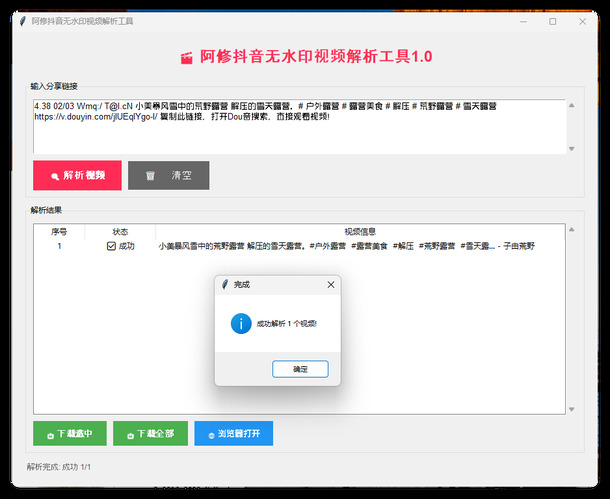Close the 完成 dialog with X
This screenshot has height=499, width=610.
(331, 285)
